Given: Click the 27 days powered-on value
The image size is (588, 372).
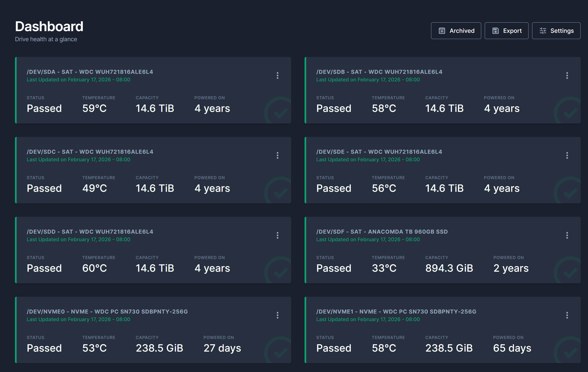Looking at the screenshot, I should click(222, 348).
